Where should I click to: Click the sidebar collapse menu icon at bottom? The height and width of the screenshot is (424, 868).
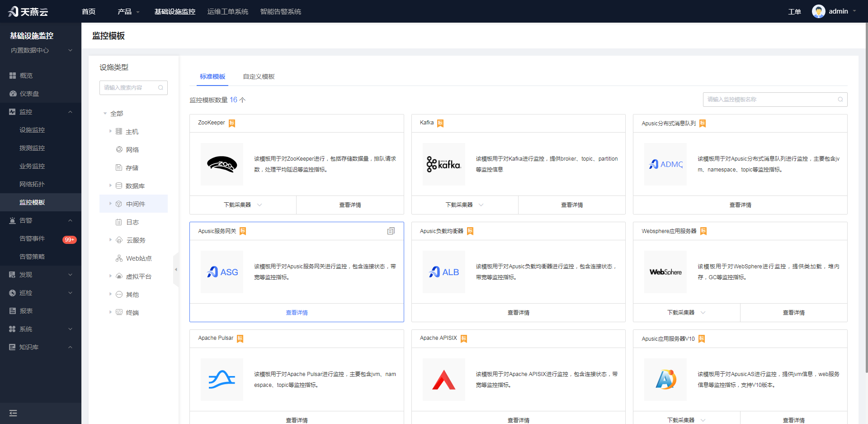(13, 413)
